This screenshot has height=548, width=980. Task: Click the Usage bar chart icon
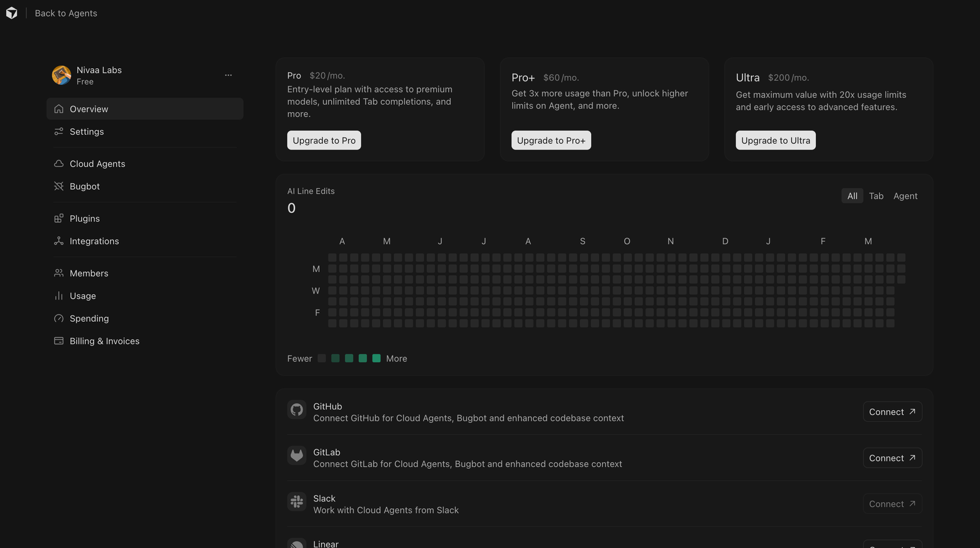point(59,296)
